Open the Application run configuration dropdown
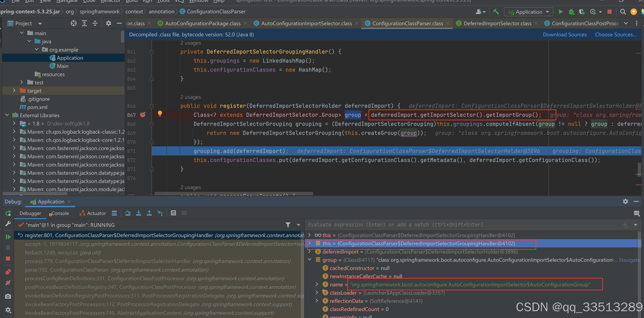Image resolution: width=644 pixels, height=318 pixels. point(528,12)
